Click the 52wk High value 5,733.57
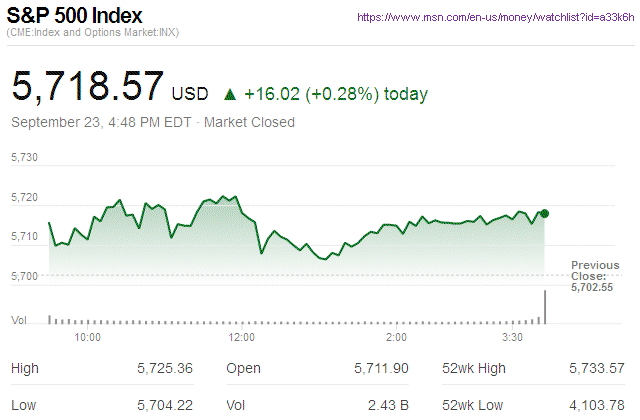The height and width of the screenshot is (420, 640). pos(596,368)
